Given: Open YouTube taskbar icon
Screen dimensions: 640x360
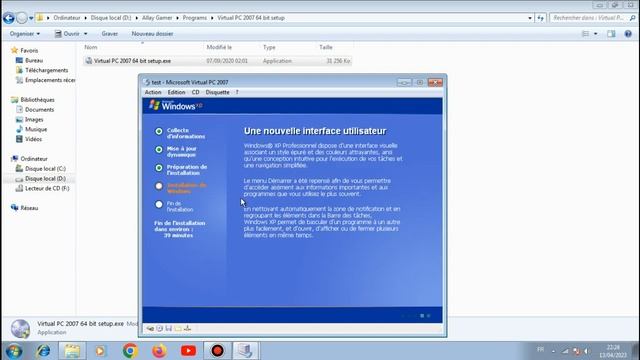Looking at the screenshot, I should (x=188, y=351).
